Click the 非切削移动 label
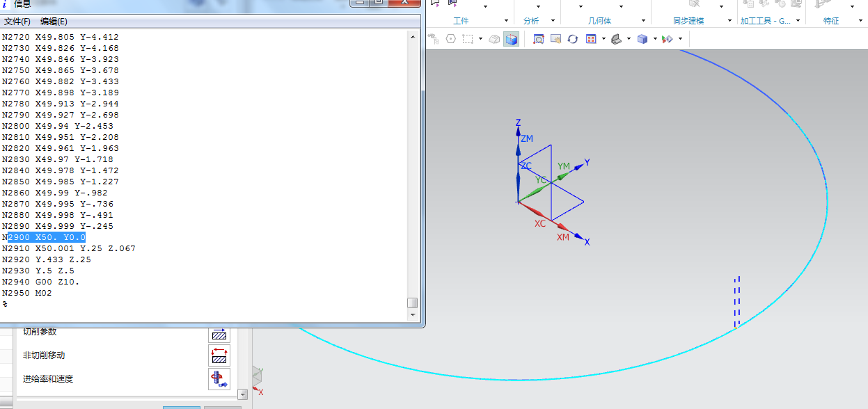Screen dimensions: 868x409 pyautogui.click(x=44, y=355)
